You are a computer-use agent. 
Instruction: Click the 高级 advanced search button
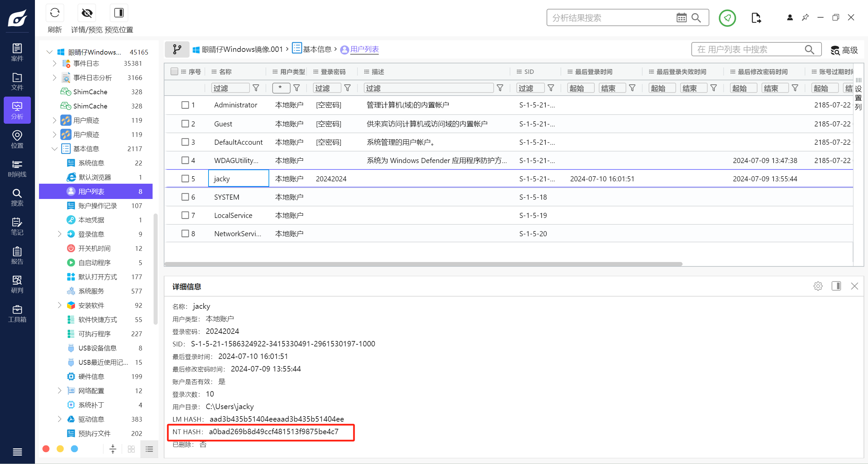(844, 50)
